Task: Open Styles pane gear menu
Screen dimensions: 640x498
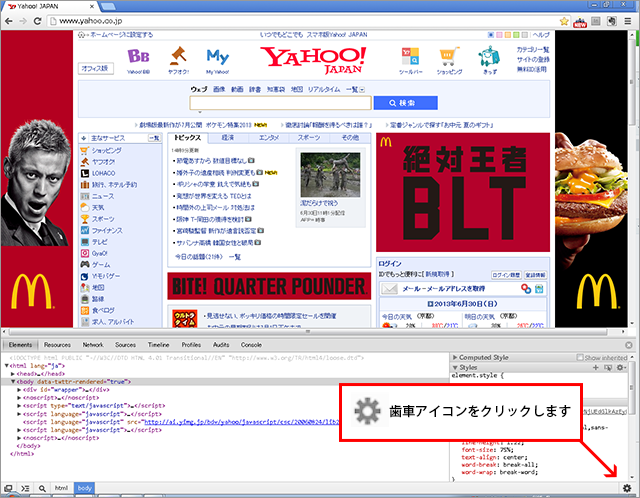Action: coord(621,367)
